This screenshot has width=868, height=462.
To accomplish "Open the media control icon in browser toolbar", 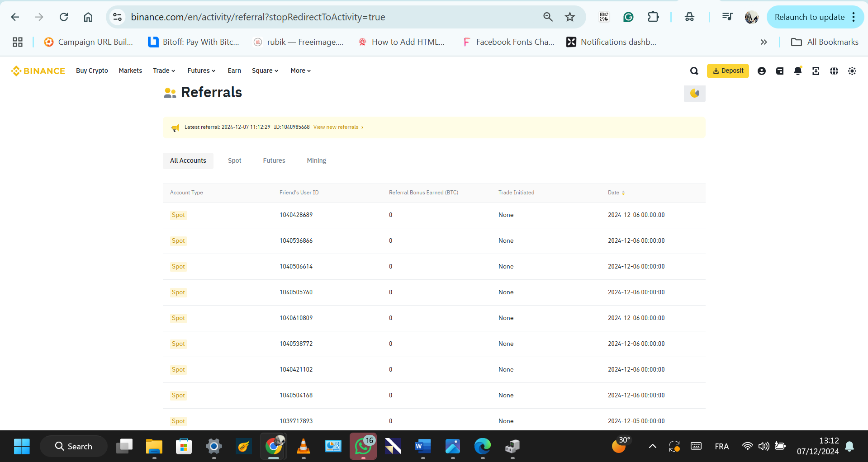I will (727, 17).
